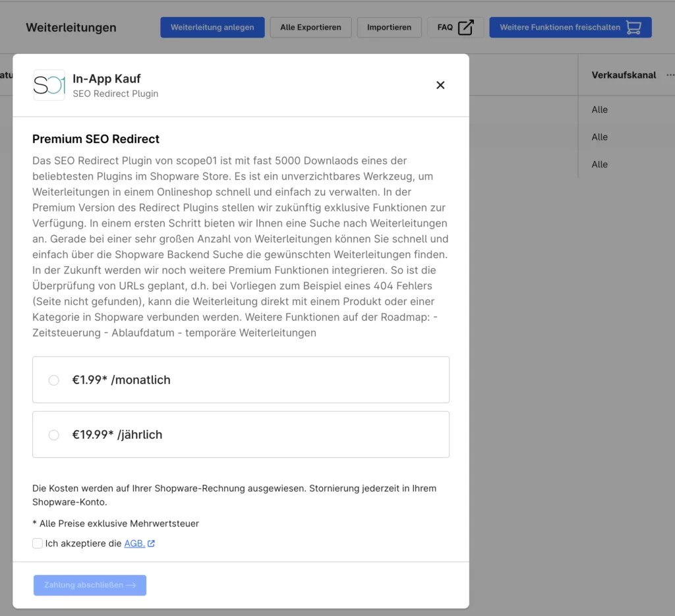Click the 'Weiterleitungen' page title
The height and width of the screenshot is (616, 675).
[71, 28]
